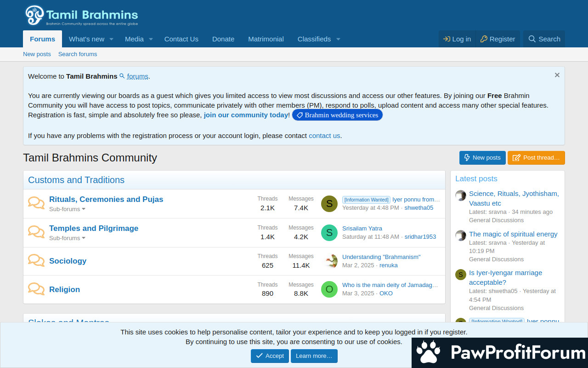Click the Tamil Brahmins site logo
Screen dimensions: 588x368
pyautogui.click(x=81, y=16)
